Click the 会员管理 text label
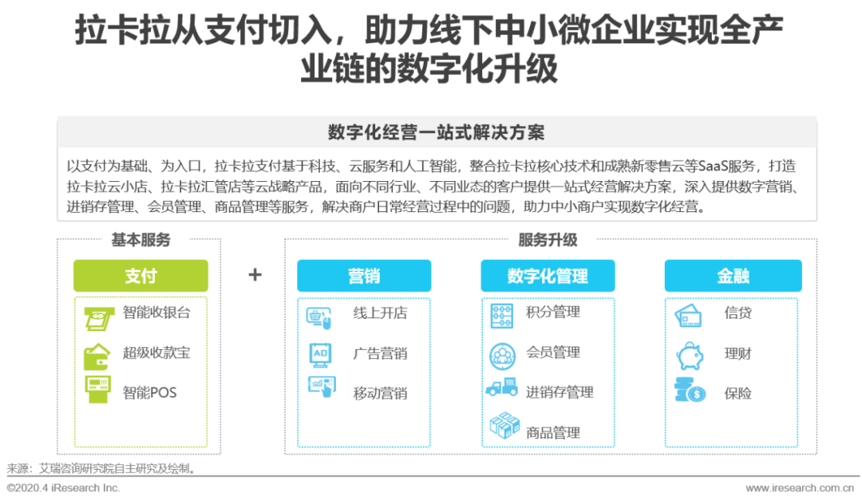This screenshot has width=862, height=504. [x=553, y=352]
